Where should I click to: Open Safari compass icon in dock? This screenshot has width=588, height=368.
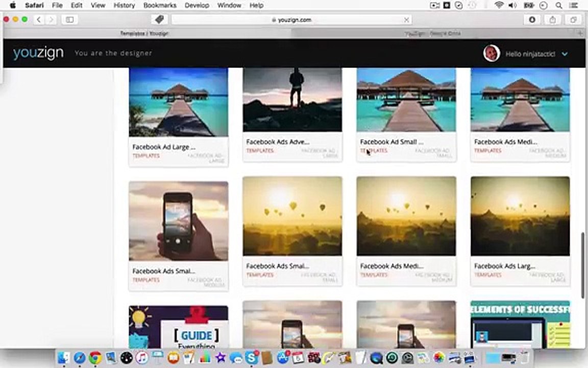[80, 357]
